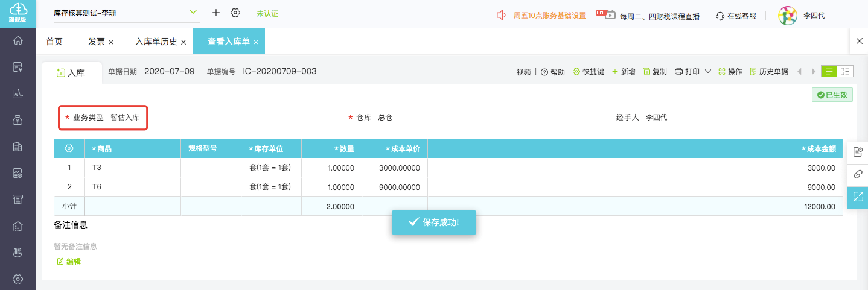Click the home icon in the left sidebar
Image resolution: width=868 pixels, height=290 pixels.
18,40
